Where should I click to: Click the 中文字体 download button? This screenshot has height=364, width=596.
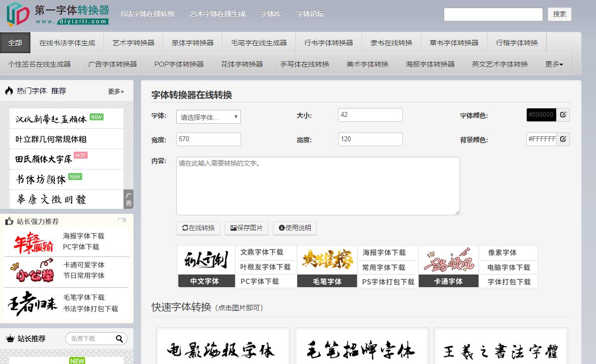206,281
